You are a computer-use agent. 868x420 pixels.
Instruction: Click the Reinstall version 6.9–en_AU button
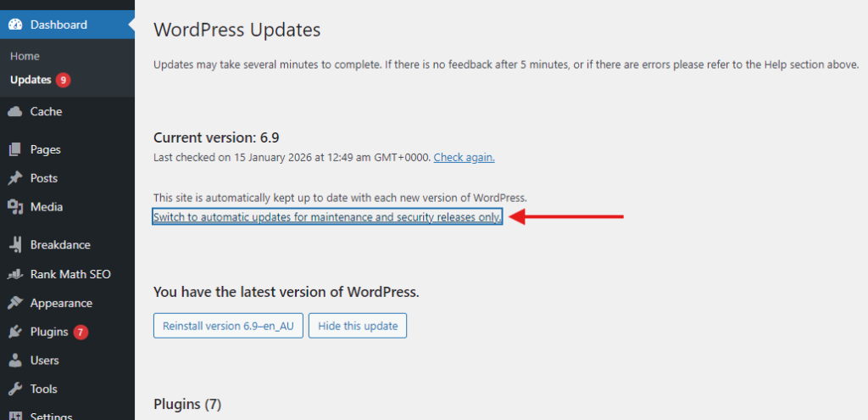click(x=228, y=326)
